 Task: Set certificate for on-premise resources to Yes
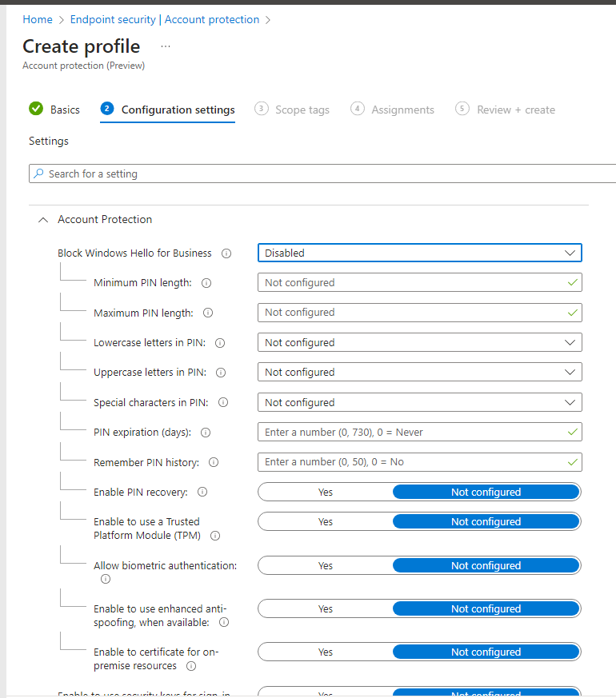(325, 652)
